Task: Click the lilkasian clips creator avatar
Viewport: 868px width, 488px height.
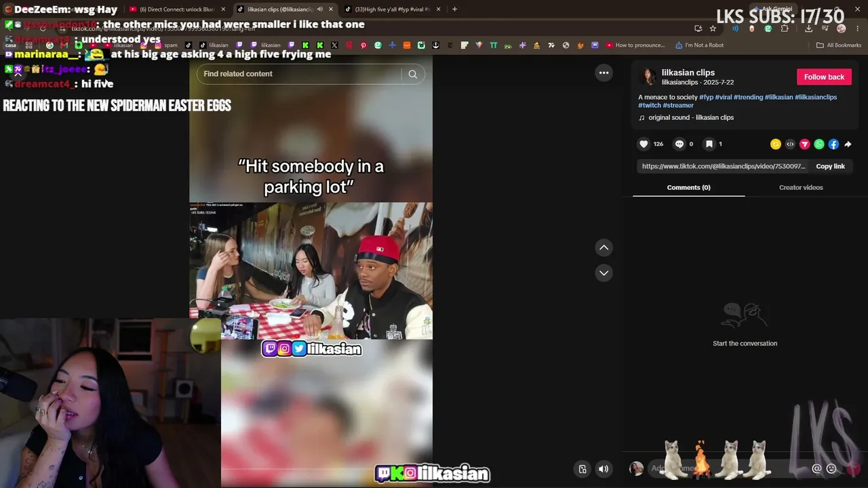Action: [x=648, y=77]
